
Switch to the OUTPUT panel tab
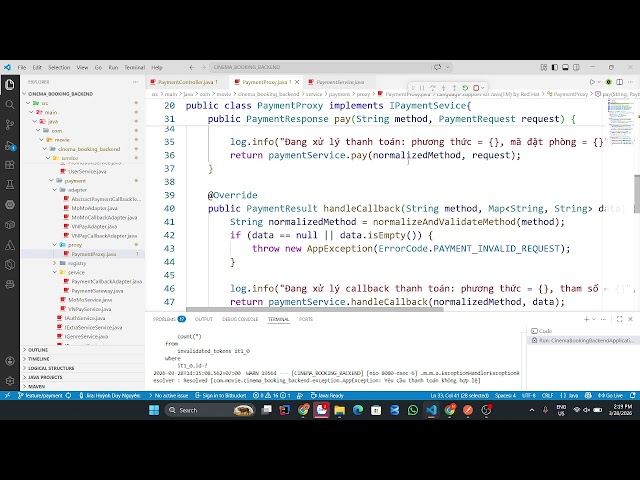(x=204, y=319)
